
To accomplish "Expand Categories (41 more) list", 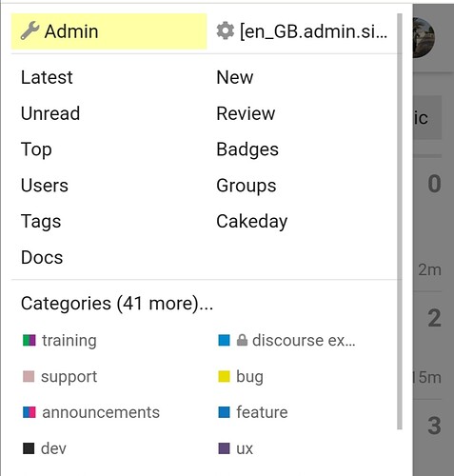I will (117, 304).
